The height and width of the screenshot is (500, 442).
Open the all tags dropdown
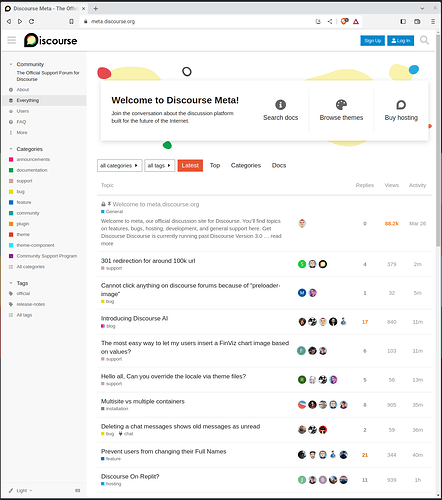tap(160, 165)
